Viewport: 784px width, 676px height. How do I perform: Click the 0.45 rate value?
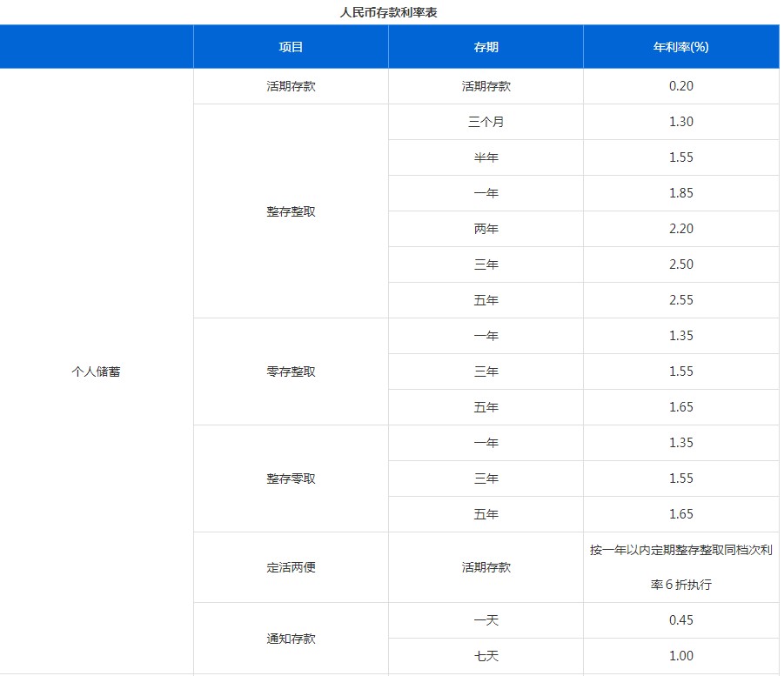(x=681, y=620)
